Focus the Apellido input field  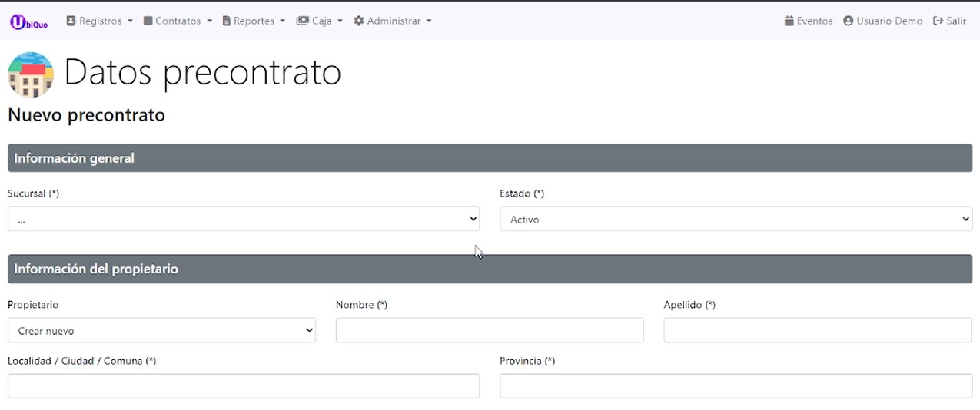click(818, 330)
